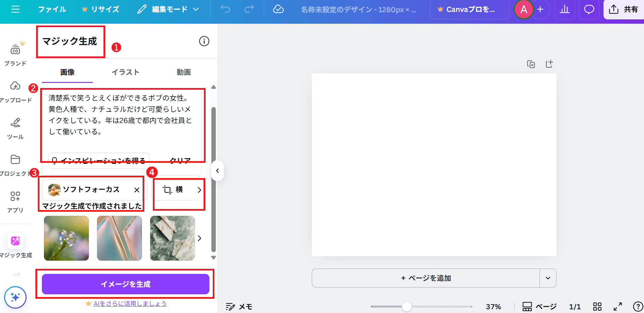
Task: Select the marble texture thumbnail
Action: (173, 238)
